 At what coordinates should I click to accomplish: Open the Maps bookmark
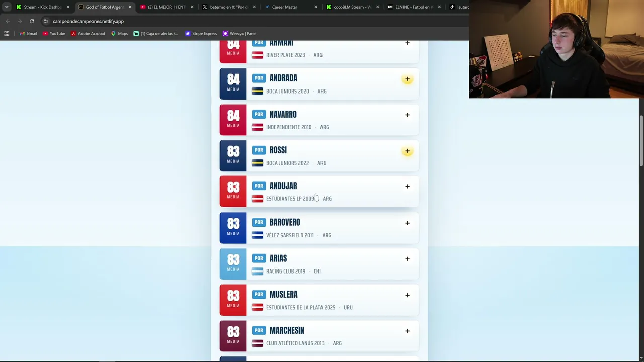pyautogui.click(x=119, y=33)
